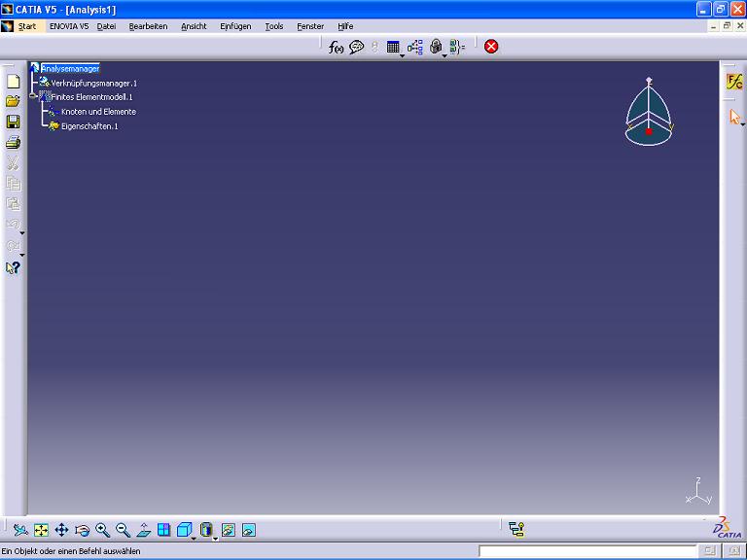Open the Einfügen menu
747x560 pixels.
235,26
